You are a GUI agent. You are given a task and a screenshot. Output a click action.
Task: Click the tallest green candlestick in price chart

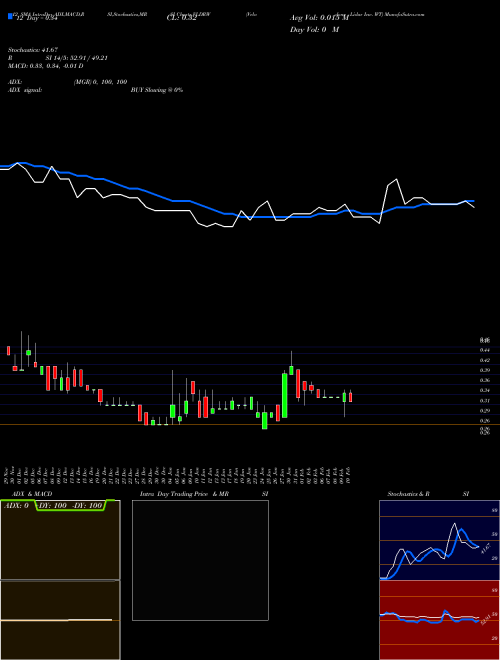click(x=285, y=395)
